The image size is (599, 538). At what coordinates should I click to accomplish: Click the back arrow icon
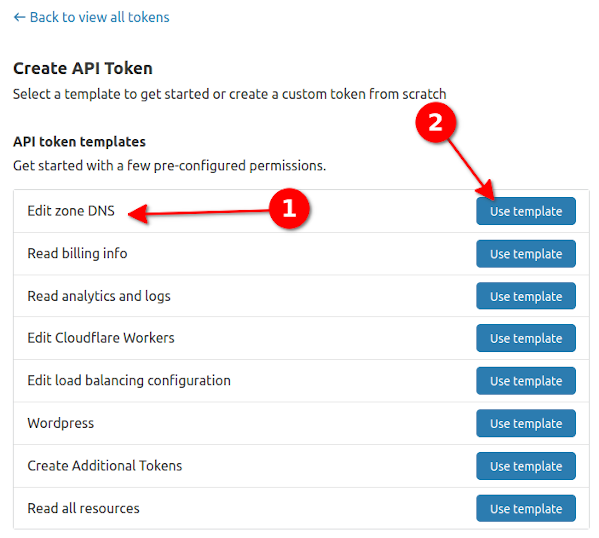19,17
